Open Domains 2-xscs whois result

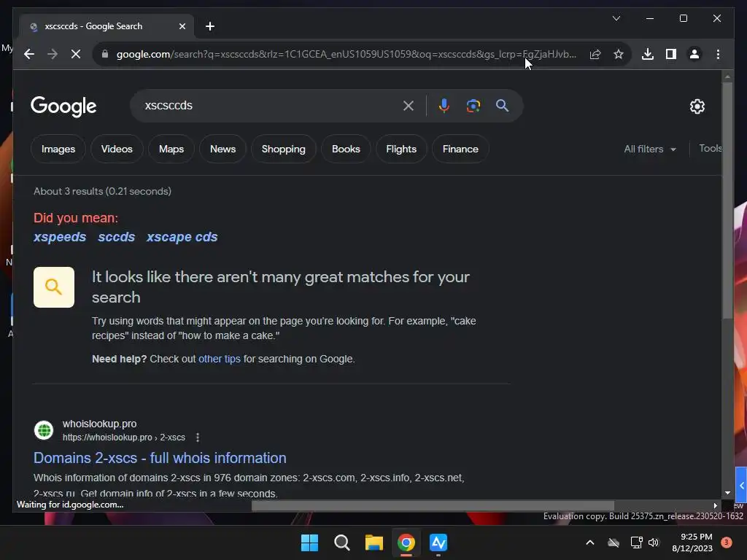[160, 458]
